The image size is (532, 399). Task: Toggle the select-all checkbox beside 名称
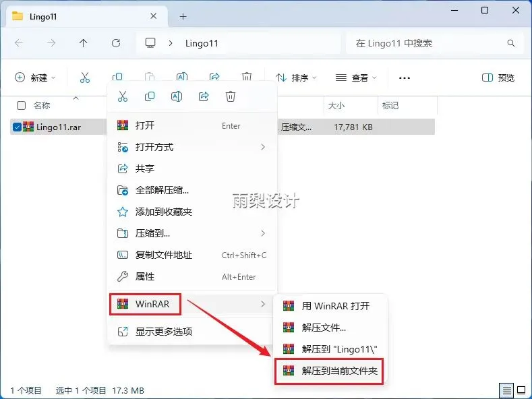pyautogui.click(x=21, y=106)
